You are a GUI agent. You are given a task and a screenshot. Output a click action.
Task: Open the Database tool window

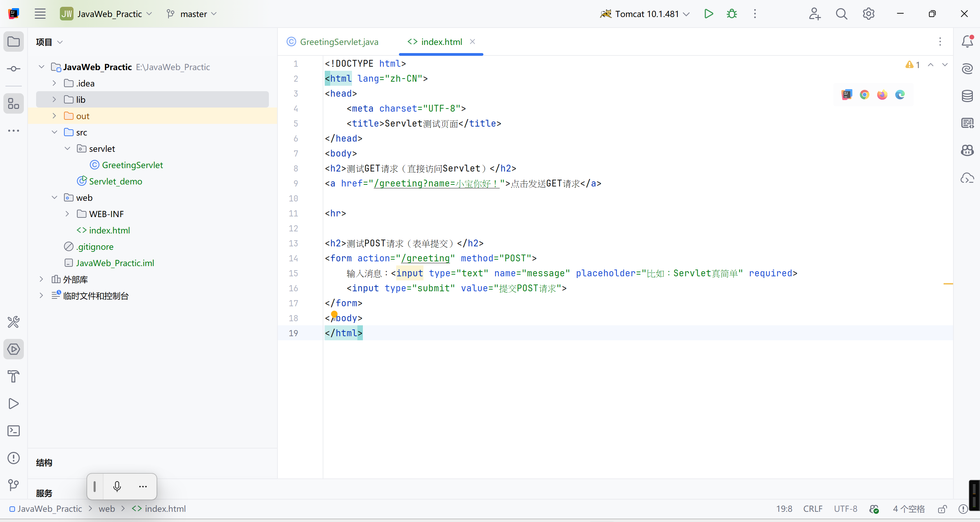pyautogui.click(x=967, y=96)
